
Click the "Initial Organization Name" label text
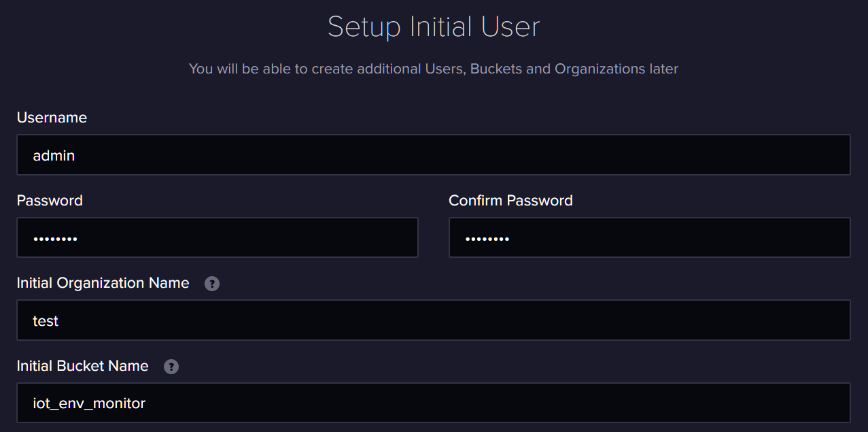(103, 283)
